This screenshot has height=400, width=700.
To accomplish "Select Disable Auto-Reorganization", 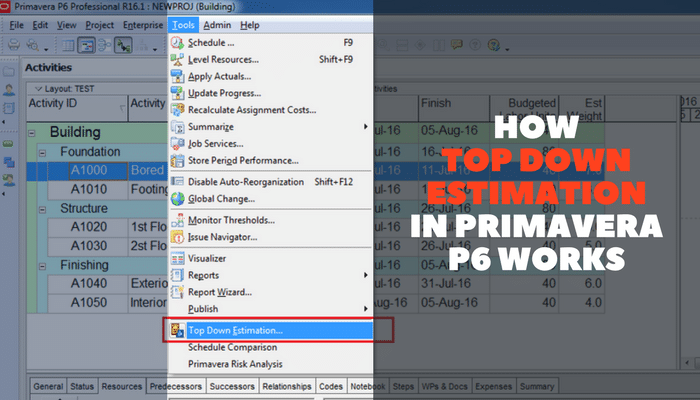I will pos(270,182).
